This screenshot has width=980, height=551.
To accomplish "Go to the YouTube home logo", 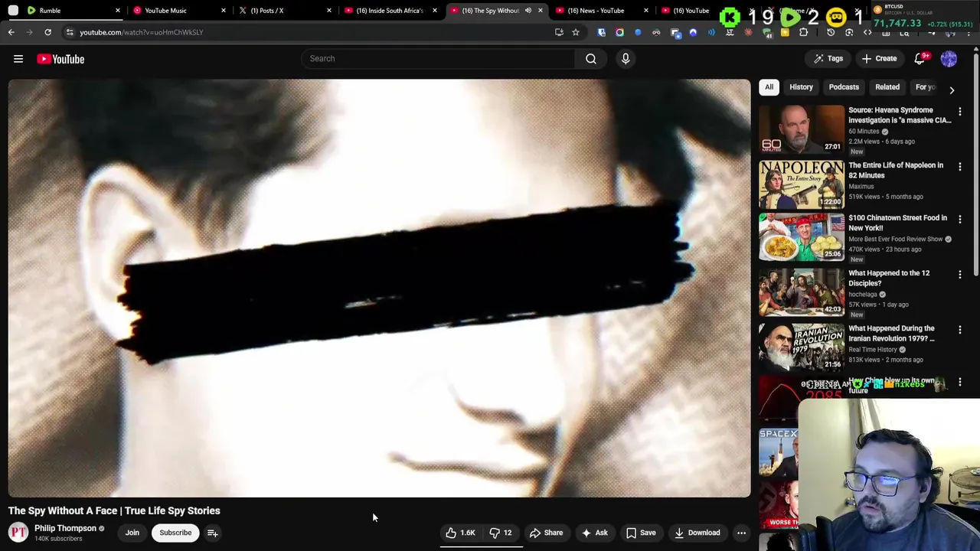I will [x=60, y=59].
